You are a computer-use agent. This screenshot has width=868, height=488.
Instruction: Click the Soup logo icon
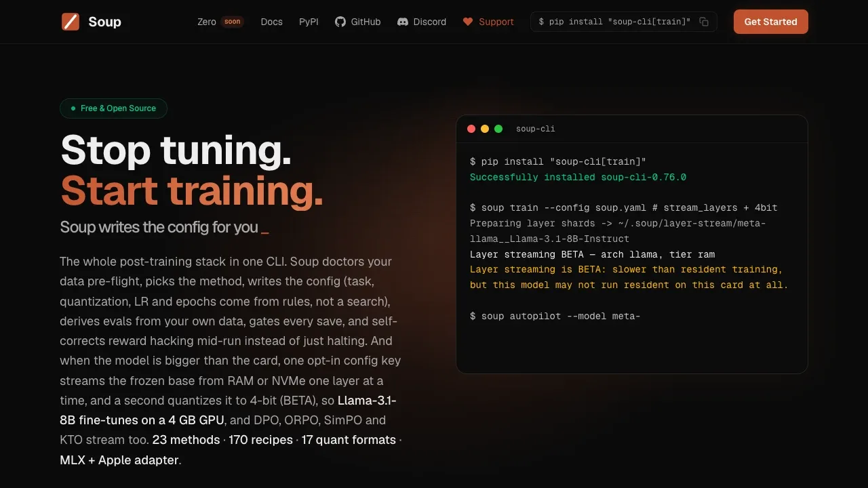tap(71, 22)
